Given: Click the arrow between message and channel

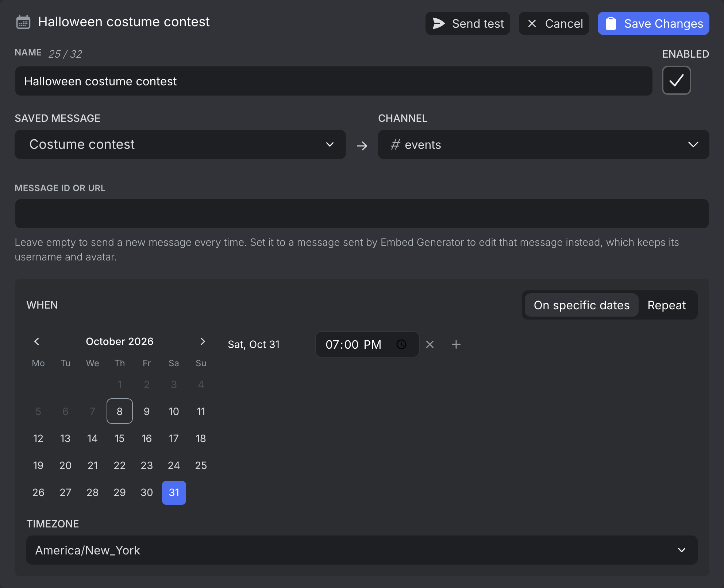Looking at the screenshot, I should (x=362, y=146).
